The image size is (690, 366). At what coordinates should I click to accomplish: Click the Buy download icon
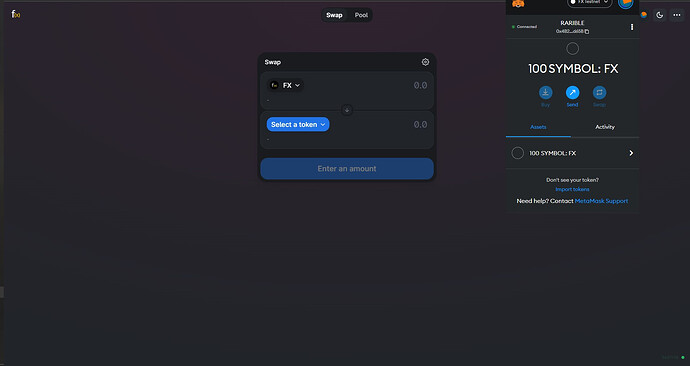click(546, 92)
